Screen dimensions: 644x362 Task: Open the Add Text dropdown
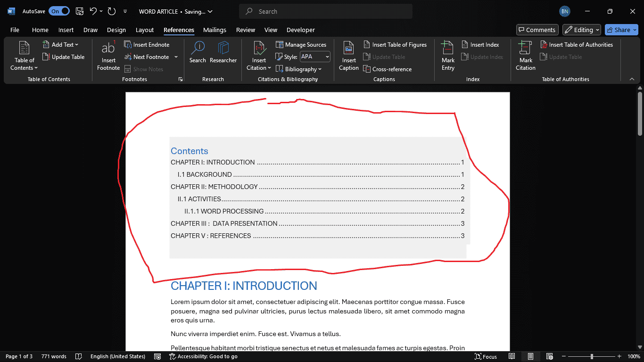point(60,45)
